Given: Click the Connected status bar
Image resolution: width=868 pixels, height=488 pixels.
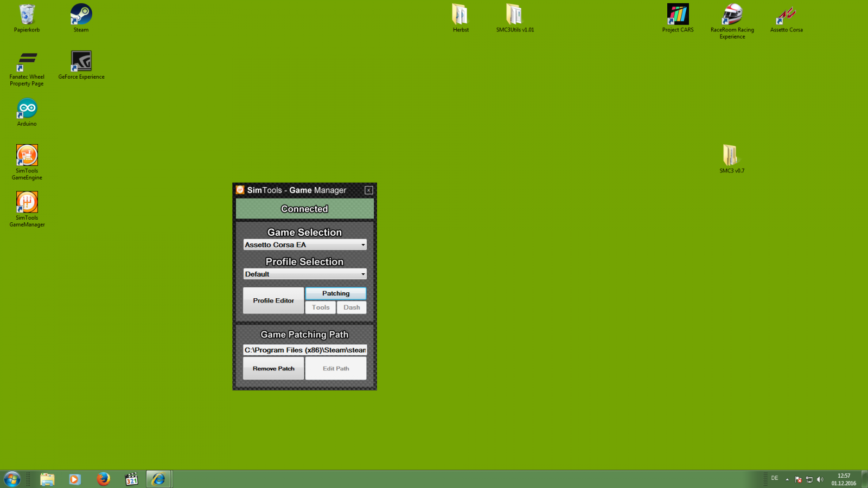Looking at the screenshot, I should [305, 209].
